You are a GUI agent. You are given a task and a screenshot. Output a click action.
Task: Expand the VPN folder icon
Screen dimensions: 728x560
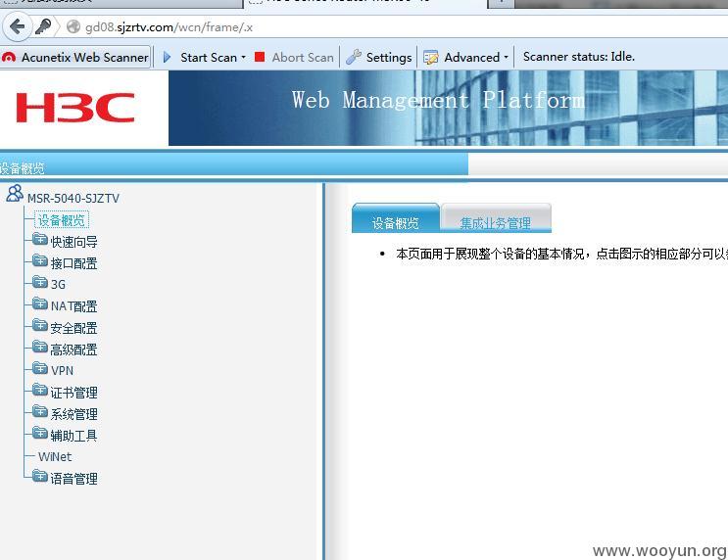[x=40, y=368]
